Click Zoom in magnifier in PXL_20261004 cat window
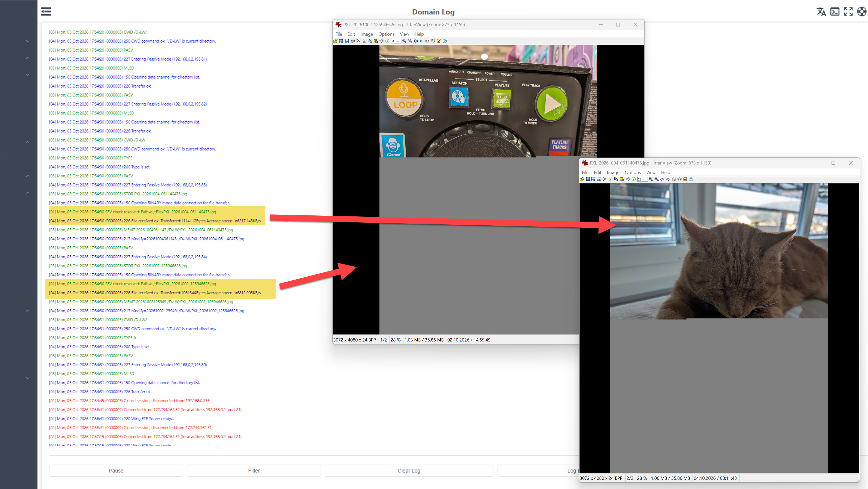 651,180
